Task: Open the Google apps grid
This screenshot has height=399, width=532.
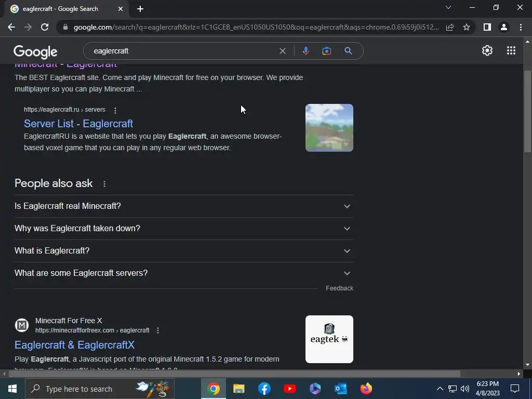Action: click(511, 50)
